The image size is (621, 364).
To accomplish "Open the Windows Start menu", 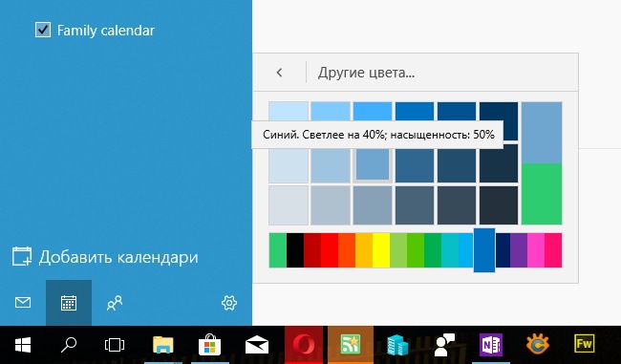I will (23, 345).
